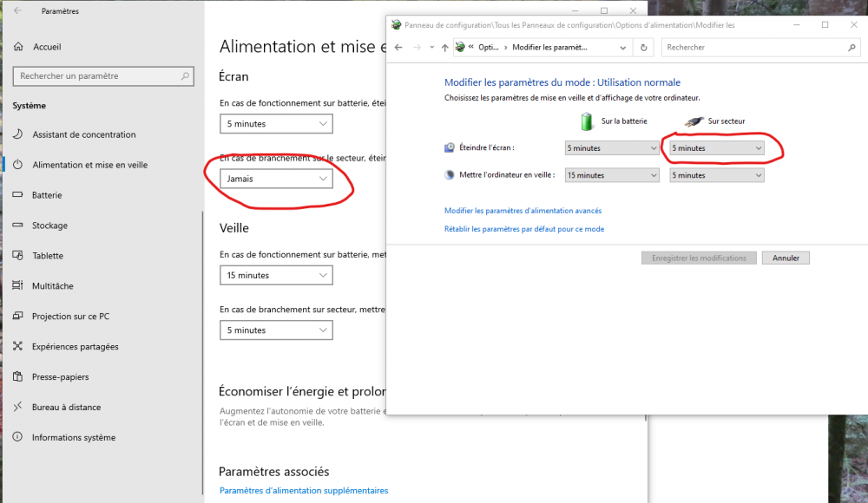
Task: Go back in Control Panel window
Action: pos(398,48)
